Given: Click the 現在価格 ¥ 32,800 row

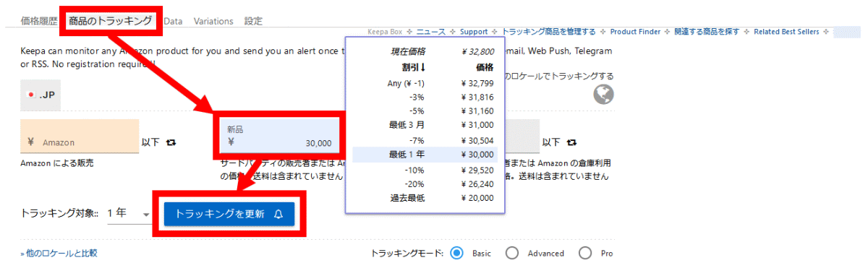Looking at the screenshot, I should (425, 51).
